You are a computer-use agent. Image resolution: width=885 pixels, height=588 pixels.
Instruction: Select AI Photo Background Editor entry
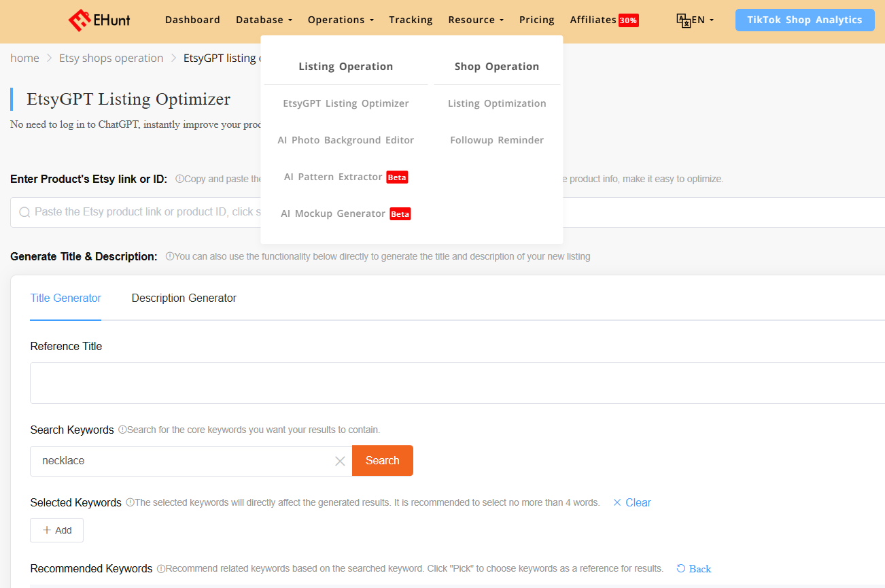(346, 140)
